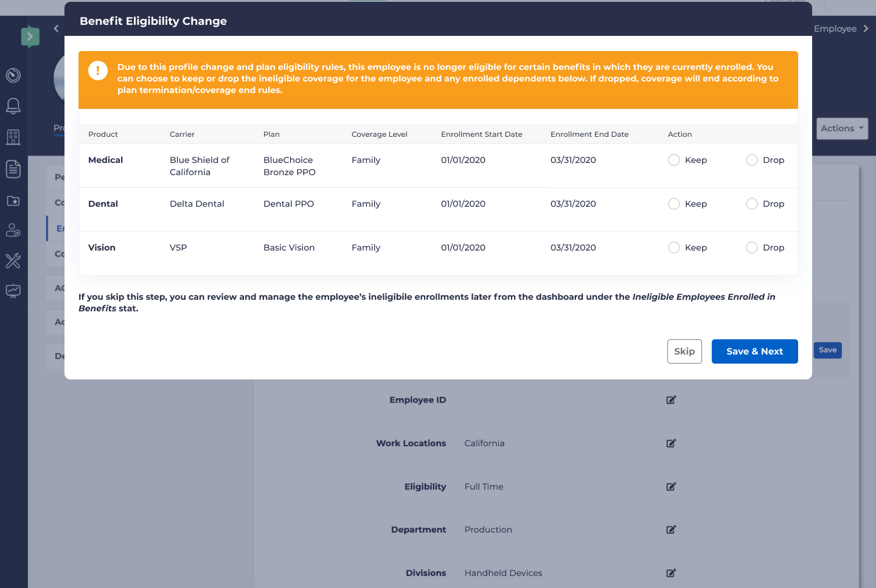
Task: Click the documents icon in sidebar
Action: [x=13, y=169]
